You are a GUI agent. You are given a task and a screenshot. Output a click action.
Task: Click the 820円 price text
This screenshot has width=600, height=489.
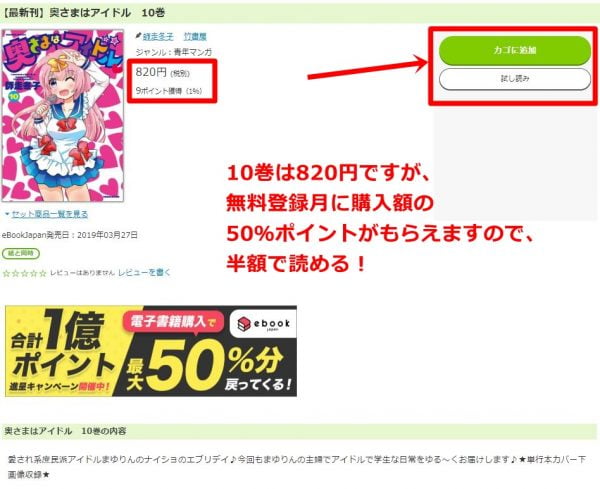(151, 72)
